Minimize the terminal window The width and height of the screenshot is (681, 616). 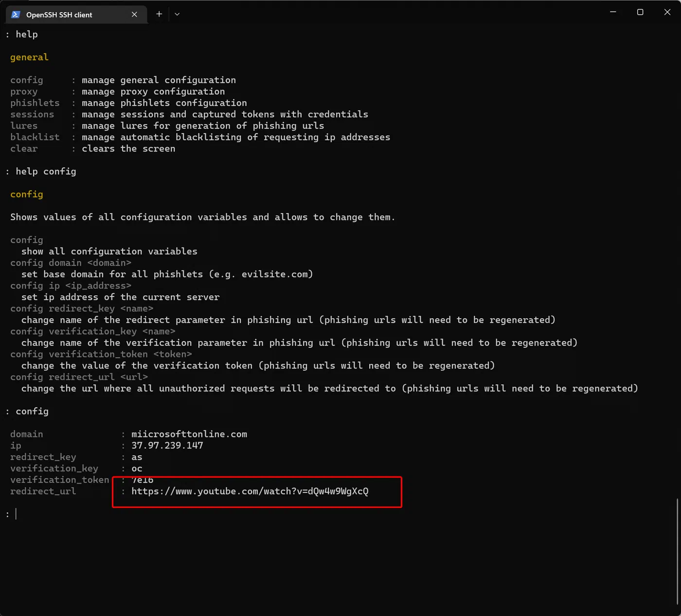point(613,12)
